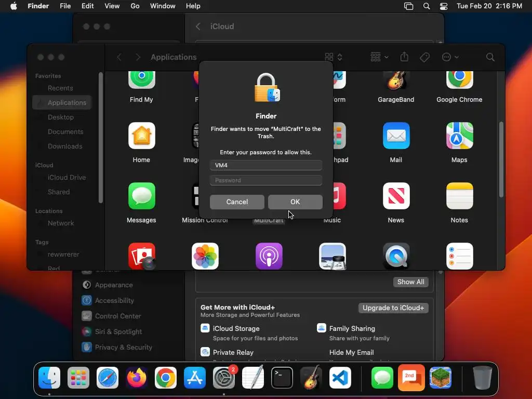Image resolution: width=532 pixels, height=399 pixels.
Task: Open the Window menu
Action: point(163,6)
